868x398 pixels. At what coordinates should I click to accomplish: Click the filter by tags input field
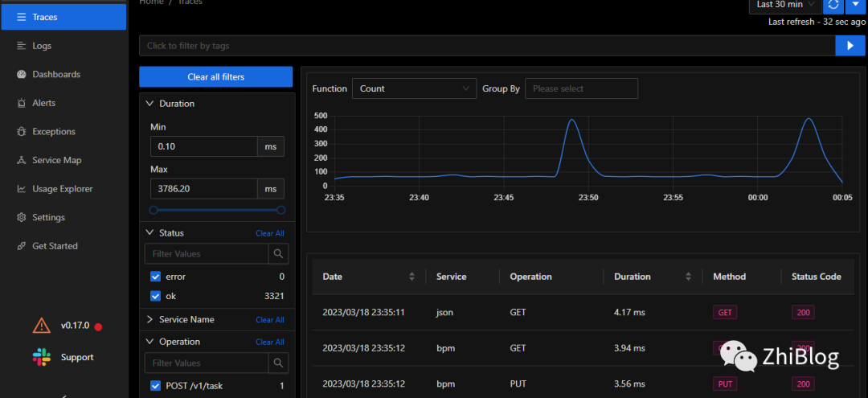486,46
